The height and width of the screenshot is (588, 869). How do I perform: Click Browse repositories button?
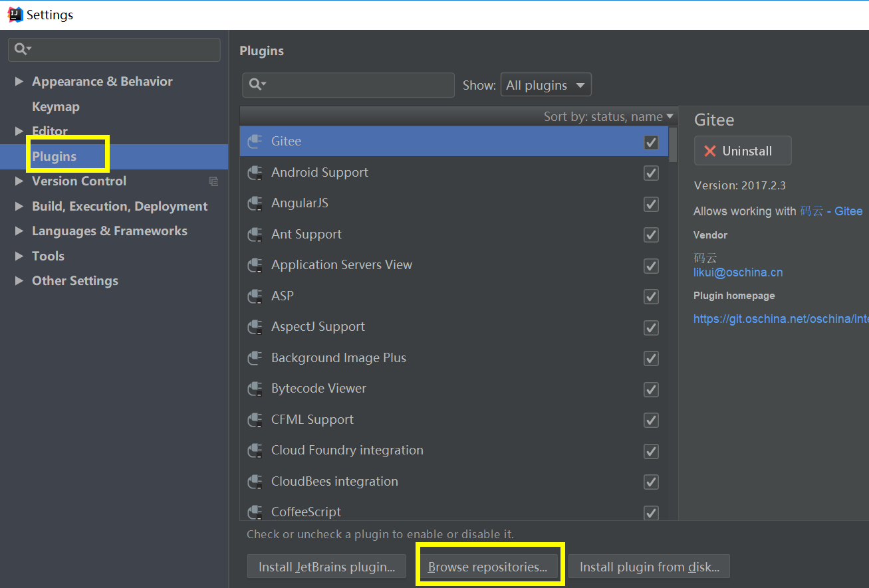point(487,567)
